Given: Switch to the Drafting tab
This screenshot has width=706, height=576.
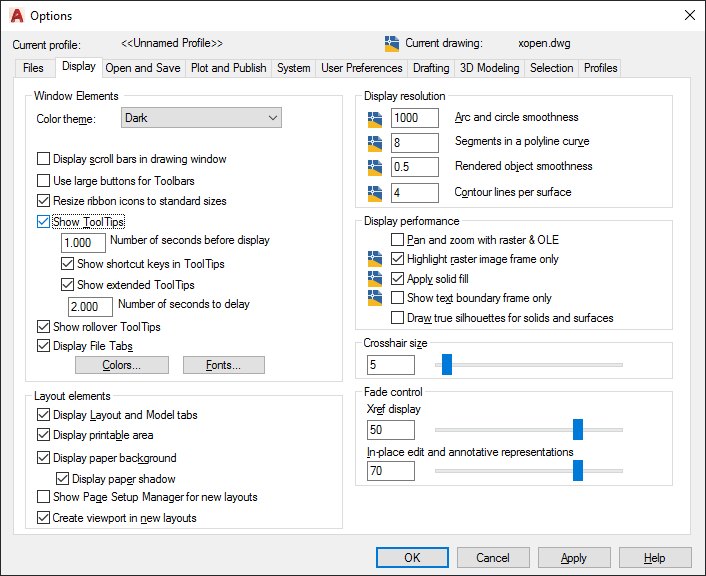Looking at the screenshot, I should click(x=431, y=68).
